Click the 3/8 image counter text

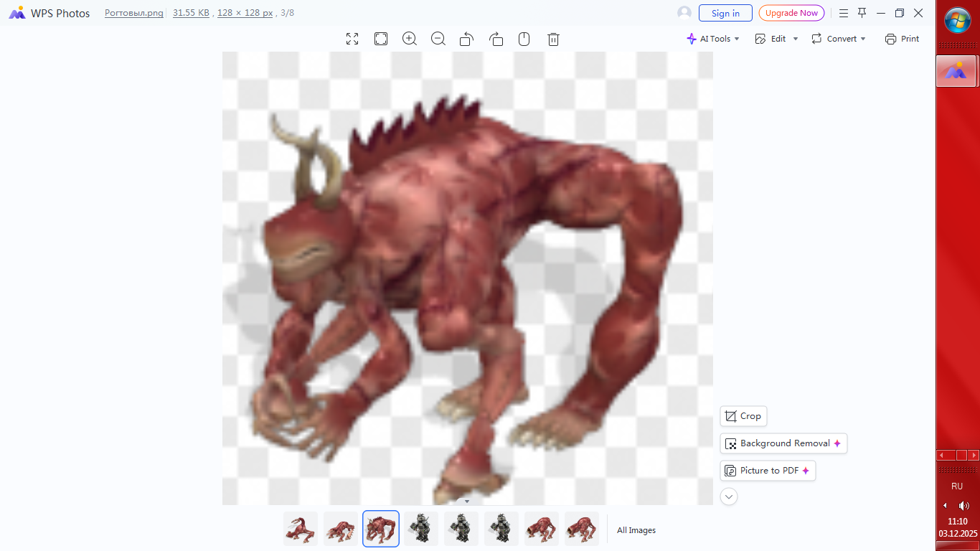[x=288, y=13]
